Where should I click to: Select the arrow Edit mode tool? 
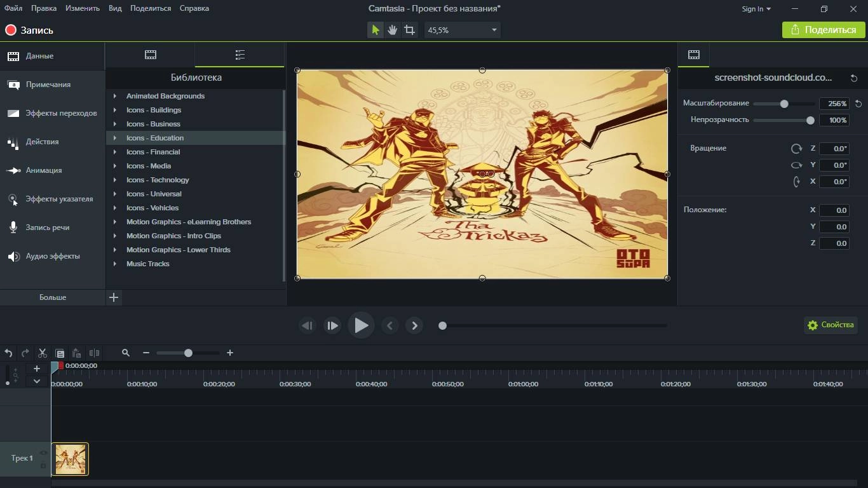tap(376, 30)
